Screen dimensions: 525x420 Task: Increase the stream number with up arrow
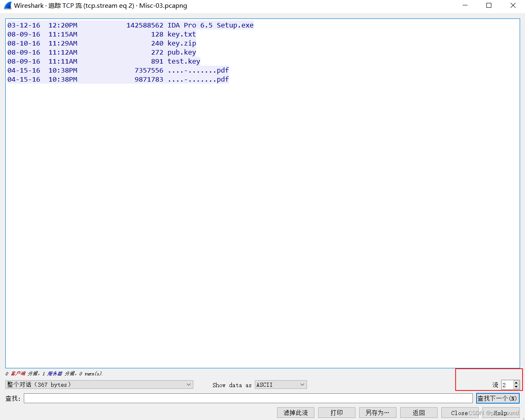coord(516,382)
